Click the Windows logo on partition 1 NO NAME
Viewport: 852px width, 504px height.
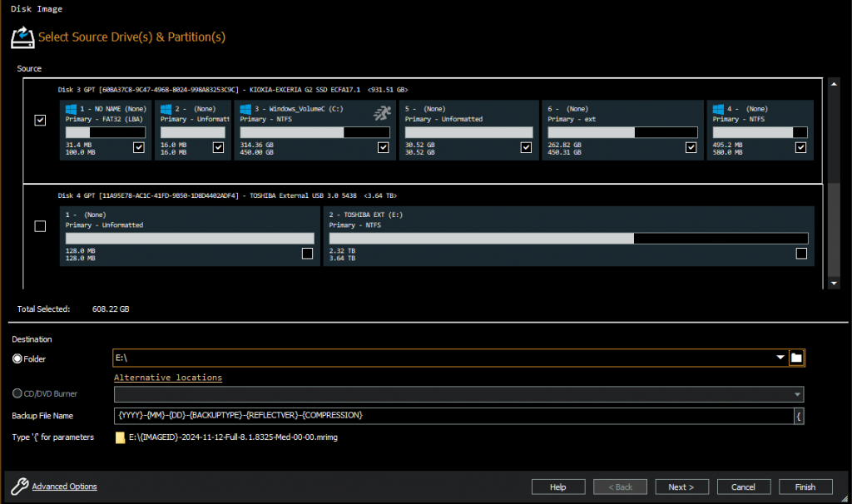click(71, 109)
